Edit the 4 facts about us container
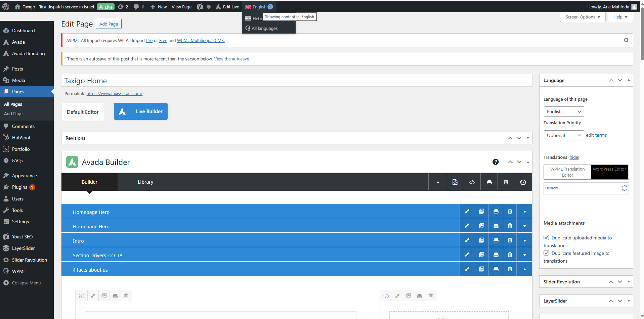This screenshot has width=644, height=319. (x=467, y=269)
